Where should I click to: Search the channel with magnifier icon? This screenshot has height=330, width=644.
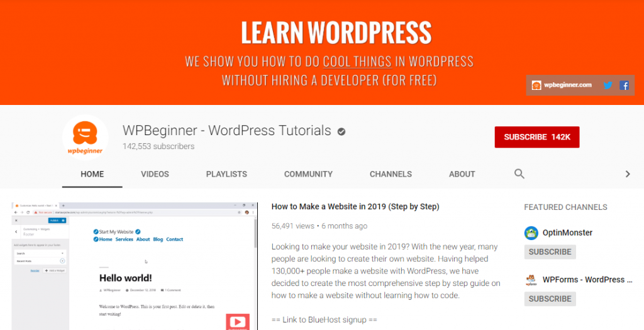519,173
